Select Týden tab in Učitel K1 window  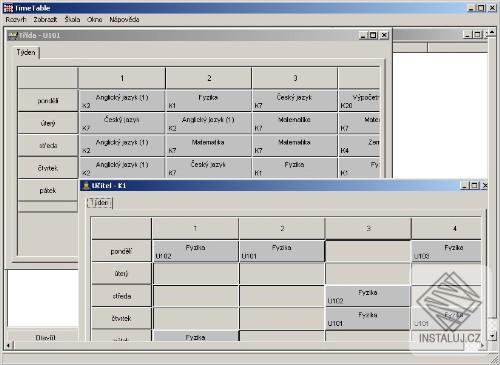pos(100,202)
